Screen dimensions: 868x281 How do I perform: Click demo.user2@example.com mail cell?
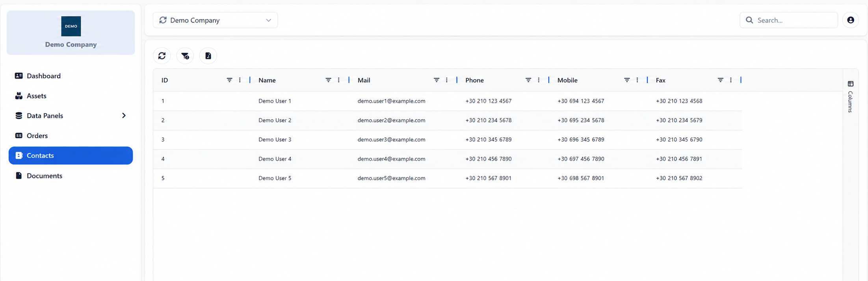[x=391, y=120]
